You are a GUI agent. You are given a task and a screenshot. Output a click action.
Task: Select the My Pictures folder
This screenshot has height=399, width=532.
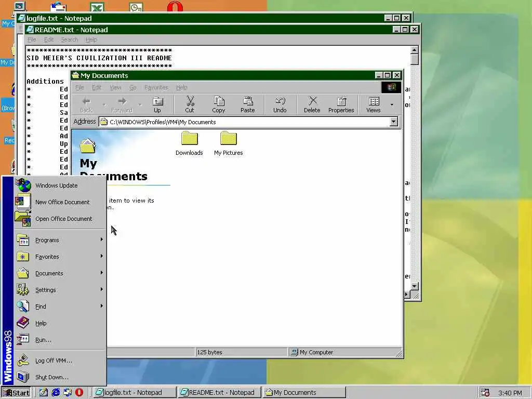pyautogui.click(x=229, y=144)
